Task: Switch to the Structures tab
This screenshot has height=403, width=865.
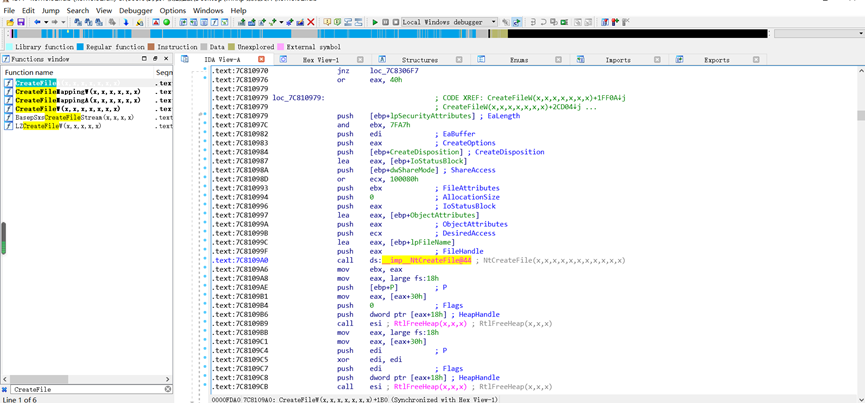Action: (x=419, y=60)
